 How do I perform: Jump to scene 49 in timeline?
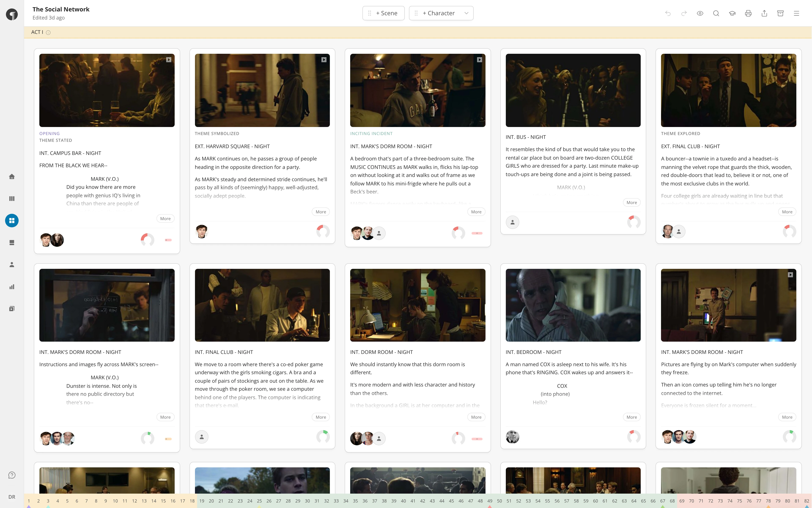[x=490, y=501]
